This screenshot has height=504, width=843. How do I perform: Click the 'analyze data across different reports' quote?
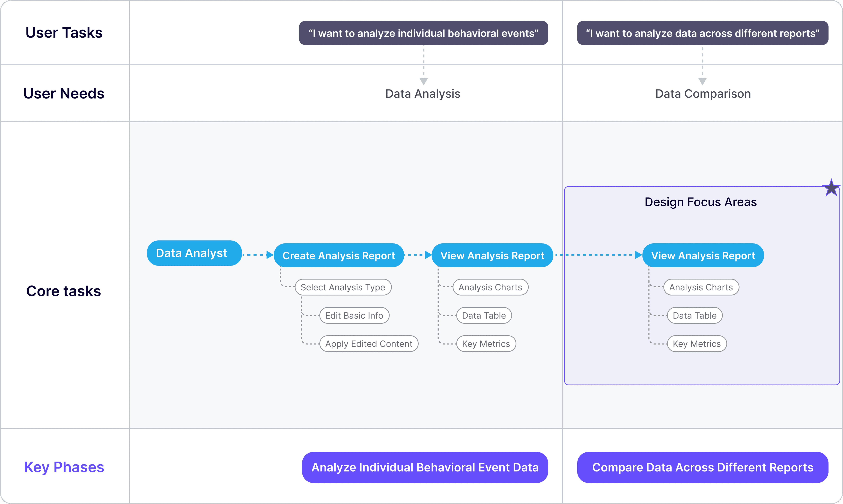pos(702,33)
